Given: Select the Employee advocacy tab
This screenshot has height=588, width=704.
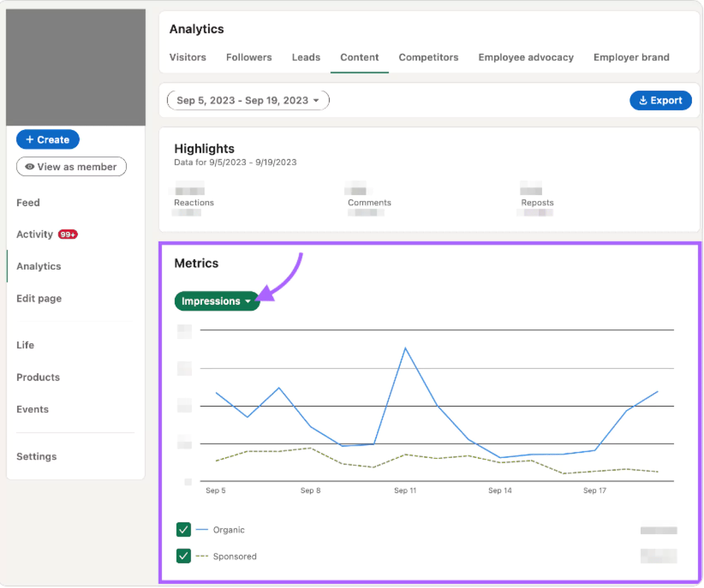Looking at the screenshot, I should click(526, 57).
